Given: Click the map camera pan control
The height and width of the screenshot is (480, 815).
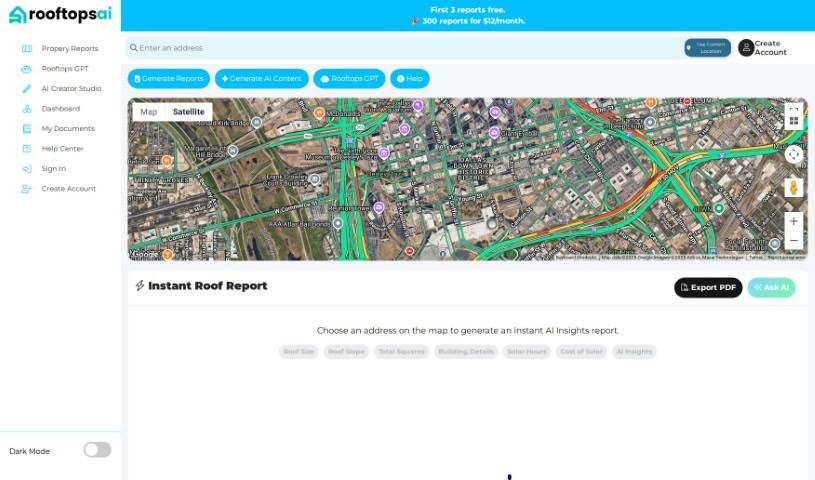Looking at the screenshot, I should [793, 154].
